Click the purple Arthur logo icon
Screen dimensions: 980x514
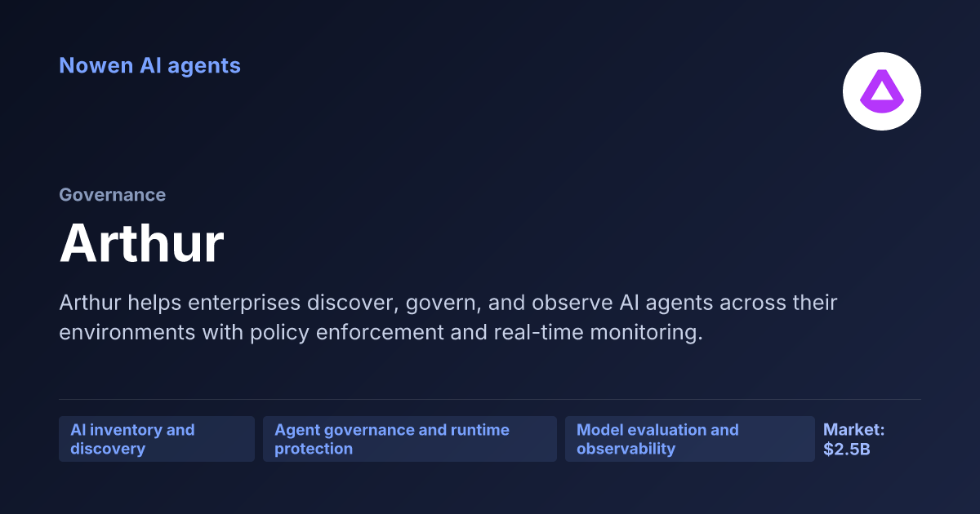click(x=882, y=91)
